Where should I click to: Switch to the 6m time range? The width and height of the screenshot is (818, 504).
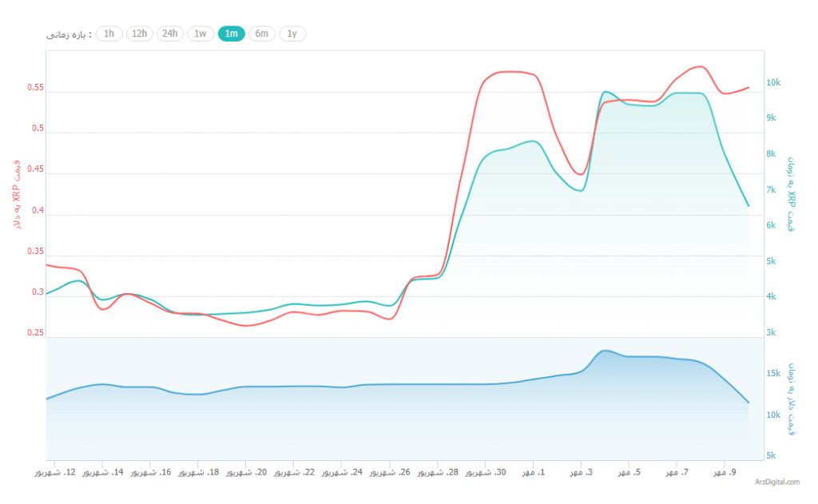coord(262,34)
